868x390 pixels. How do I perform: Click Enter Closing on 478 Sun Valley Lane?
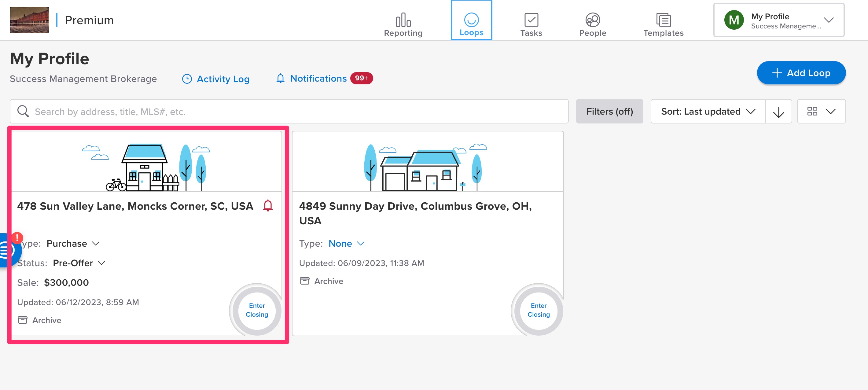pos(257,310)
